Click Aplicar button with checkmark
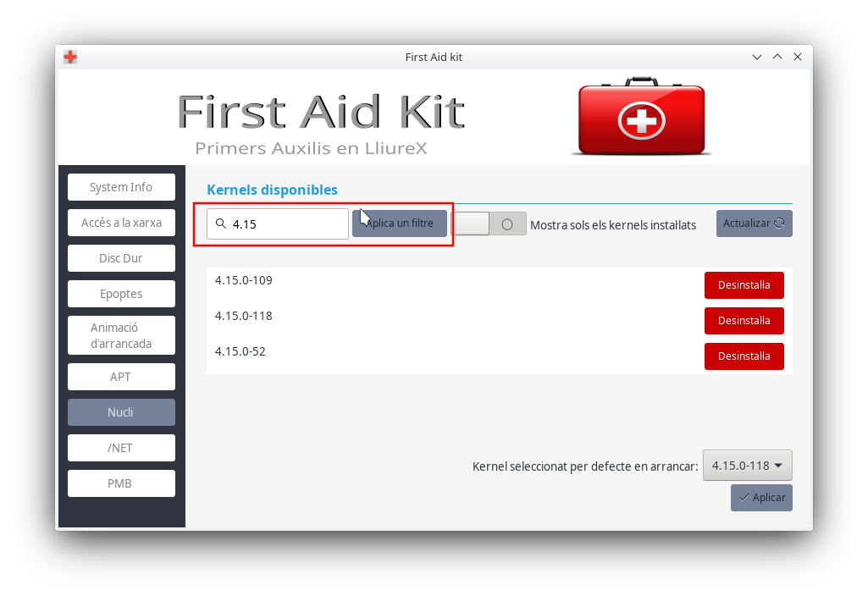Viewport: 868px width, 596px height. 760,498
